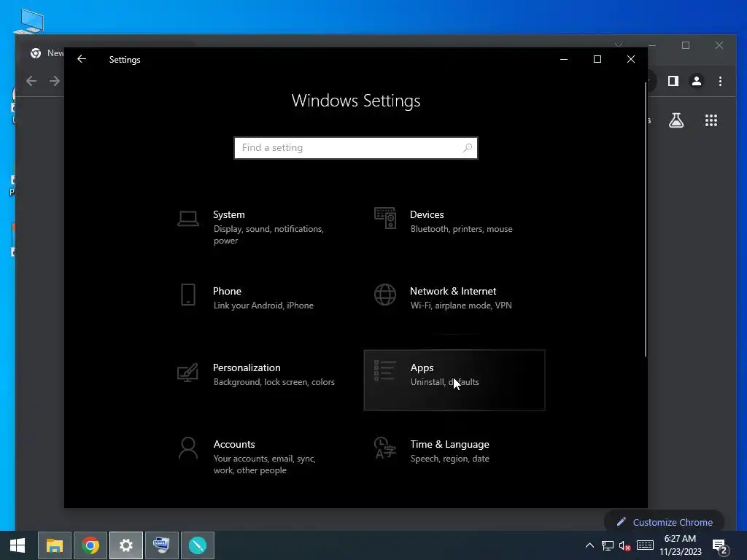Image resolution: width=747 pixels, height=560 pixels.
Task: Open the Google apps grid in Chrome
Action: click(x=711, y=120)
